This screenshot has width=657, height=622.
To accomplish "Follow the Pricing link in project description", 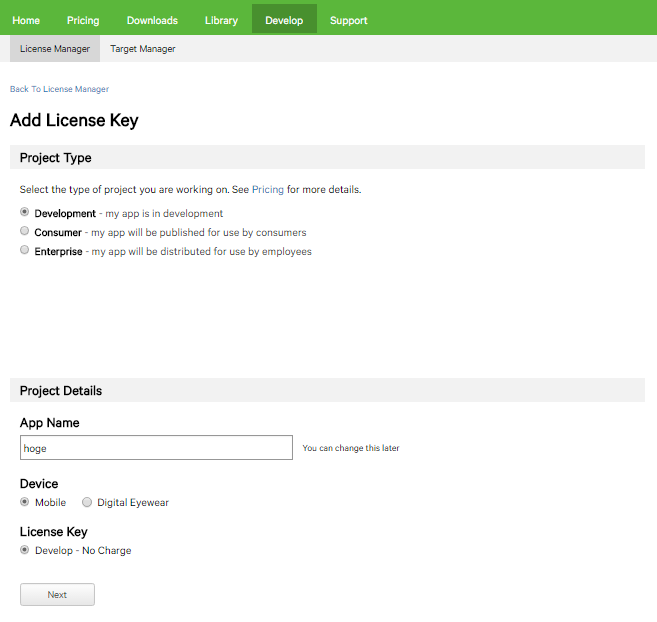I will point(267,189).
